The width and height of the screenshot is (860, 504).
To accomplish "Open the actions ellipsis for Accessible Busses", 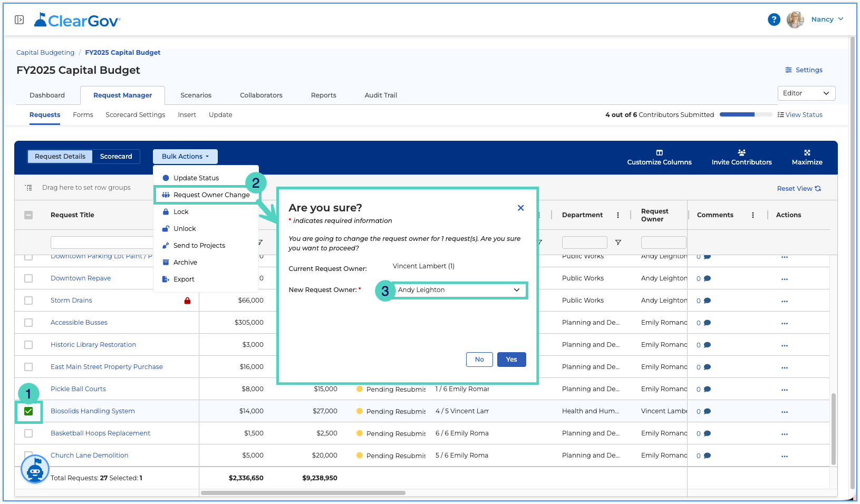I will (x=785, y=323).
